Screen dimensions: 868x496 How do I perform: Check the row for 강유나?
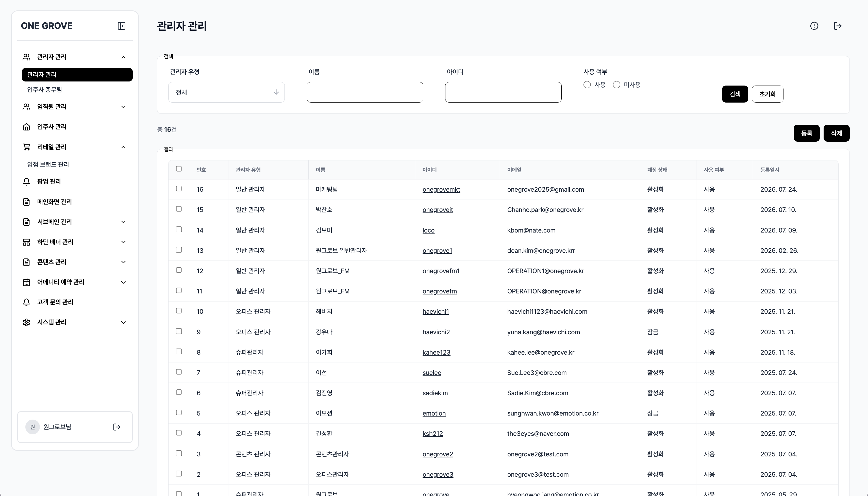(179, 332)
